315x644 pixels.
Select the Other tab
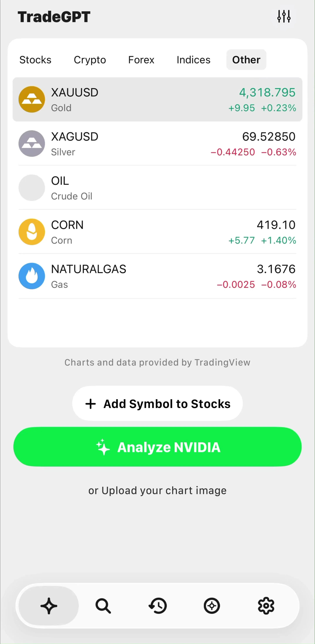coord(246,60)
